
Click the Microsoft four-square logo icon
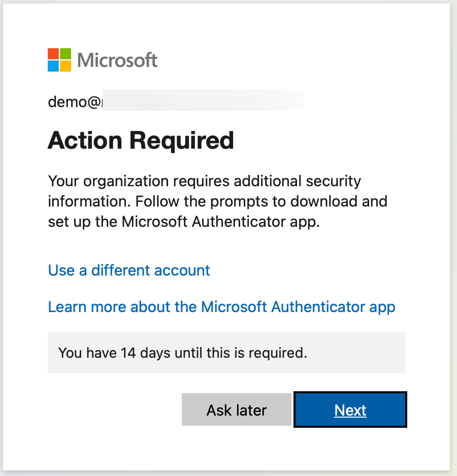(59, 60)
